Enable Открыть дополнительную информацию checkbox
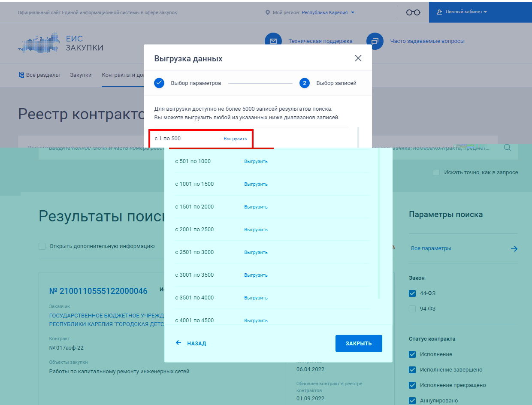 click(x=42, y=246)
